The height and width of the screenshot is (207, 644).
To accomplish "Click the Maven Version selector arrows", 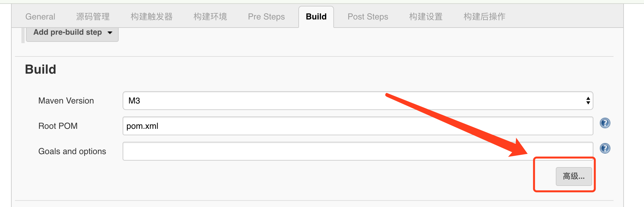I will point(588,101).
